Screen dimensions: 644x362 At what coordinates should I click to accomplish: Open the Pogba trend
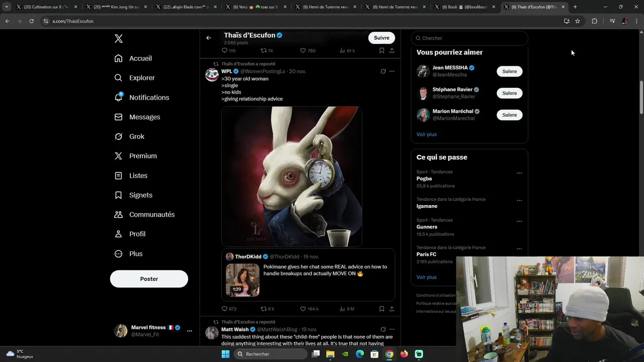(424, 178)
